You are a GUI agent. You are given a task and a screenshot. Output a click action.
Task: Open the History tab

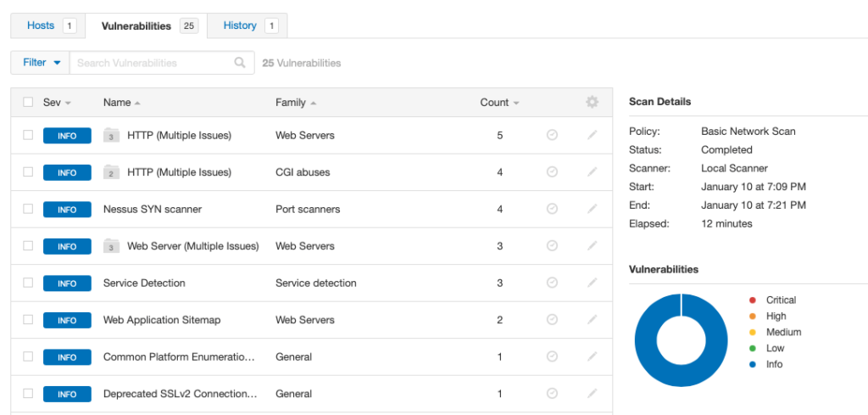pyautogui.click(x=240, y=25)
